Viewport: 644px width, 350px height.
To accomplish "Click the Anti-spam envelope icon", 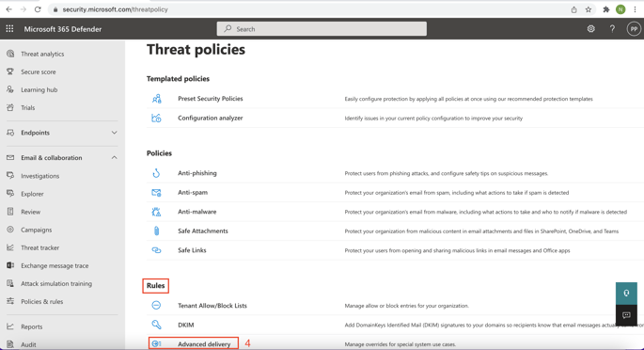I will (x=156, y=192).
